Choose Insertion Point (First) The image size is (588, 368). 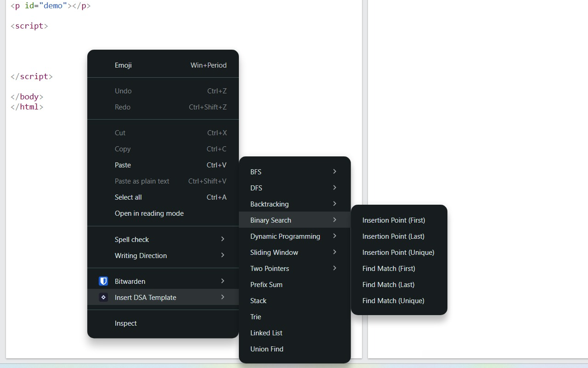click(399, 220)
